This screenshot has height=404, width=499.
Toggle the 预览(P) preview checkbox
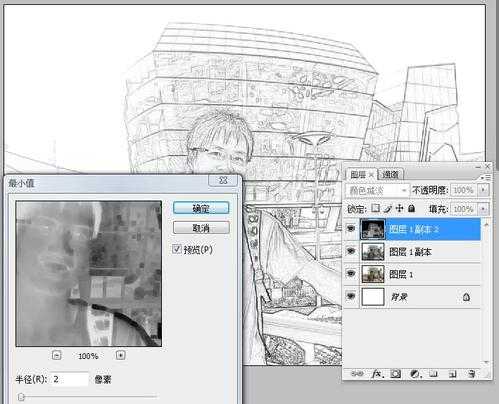pos(177,249)
